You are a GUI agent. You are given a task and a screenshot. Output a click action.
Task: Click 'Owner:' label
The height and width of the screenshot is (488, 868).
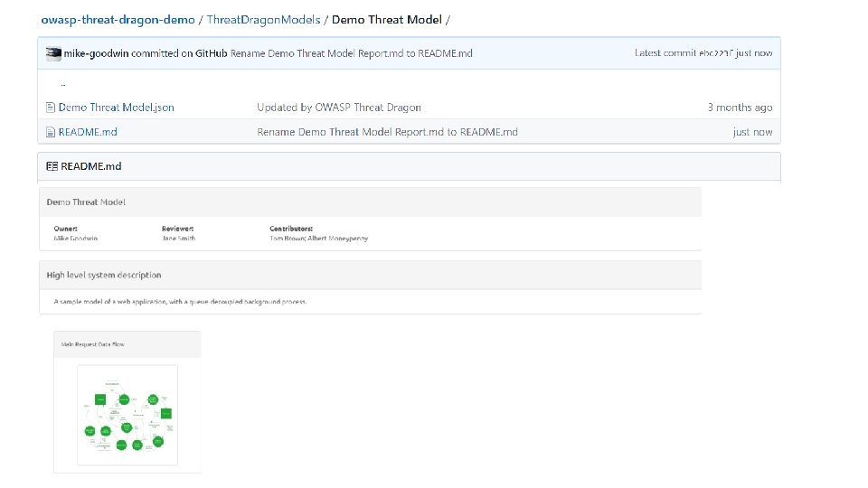(x=65, y=229)
